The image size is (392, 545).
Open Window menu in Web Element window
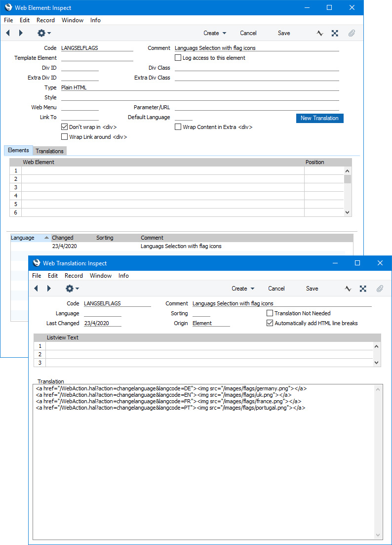tap(73, 20)
